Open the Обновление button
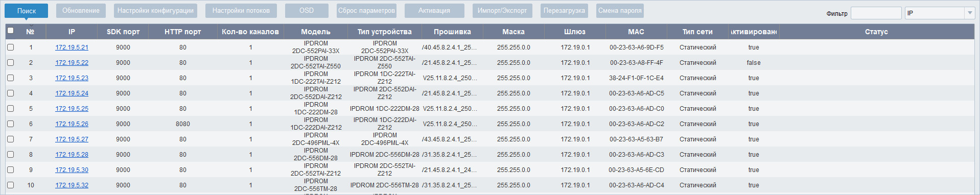The height and width of the screenshot is (195, 980). tap(81, 11)
